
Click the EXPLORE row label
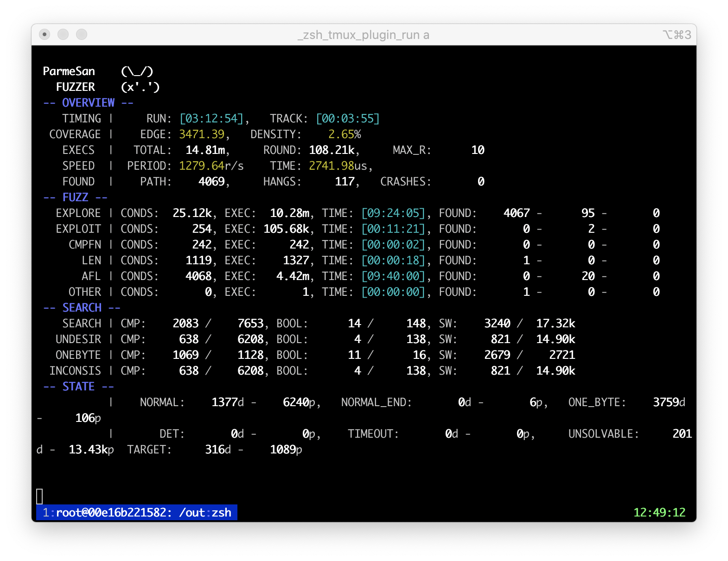(78, 213)
